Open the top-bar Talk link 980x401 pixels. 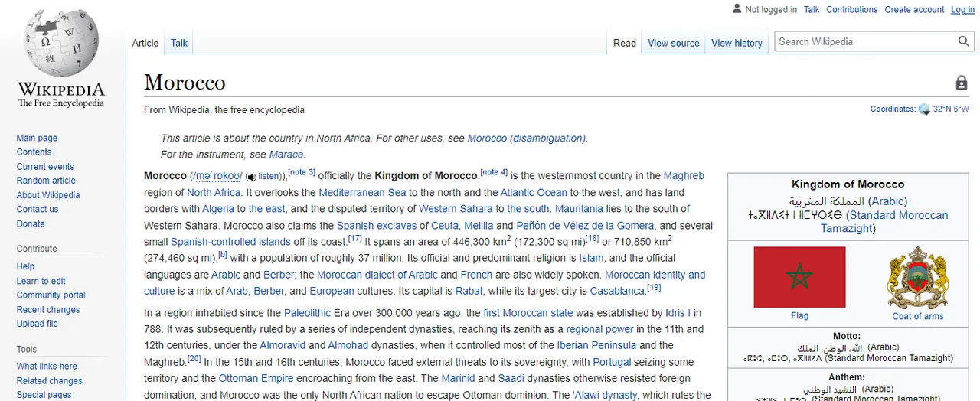pos(812,9)
